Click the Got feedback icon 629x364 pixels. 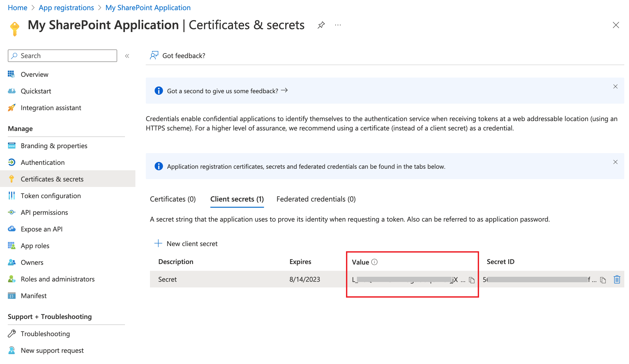pos(154,55)
